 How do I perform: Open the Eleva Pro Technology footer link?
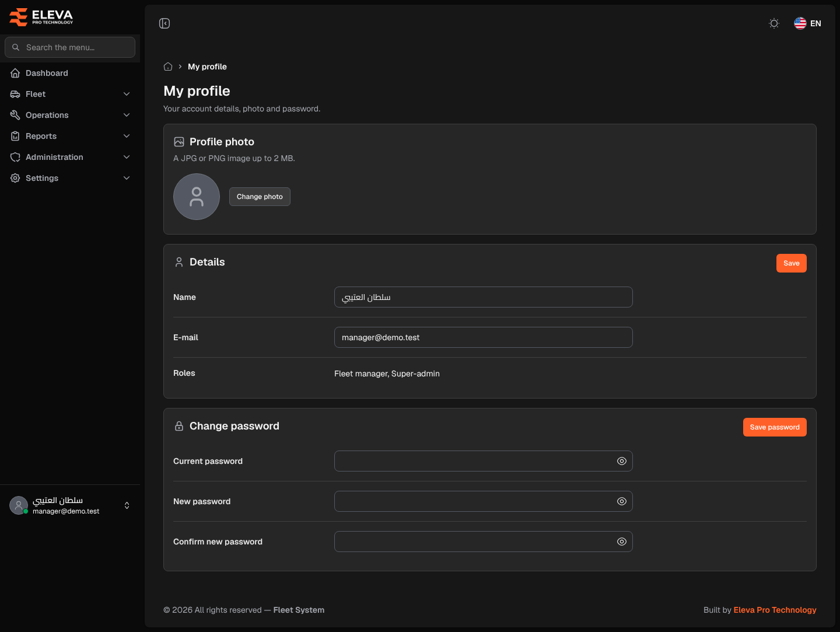click(775, 610)
